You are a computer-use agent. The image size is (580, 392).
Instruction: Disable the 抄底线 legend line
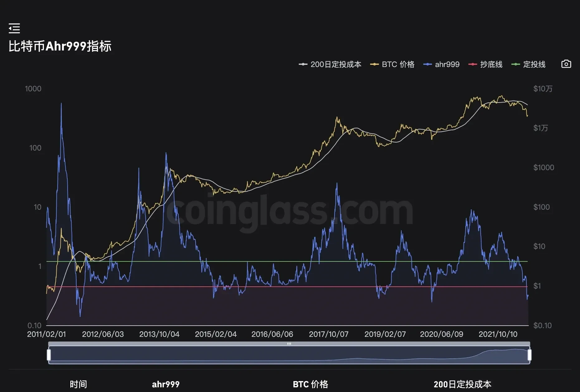click(x=486, y=65)
